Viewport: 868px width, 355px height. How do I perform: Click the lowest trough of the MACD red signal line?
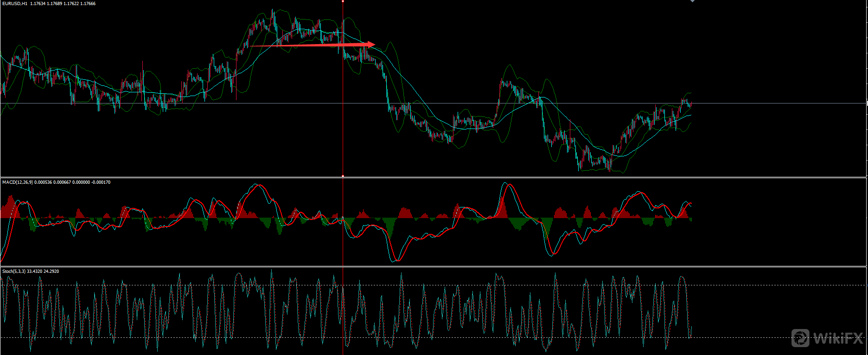[x=397, y=260]
